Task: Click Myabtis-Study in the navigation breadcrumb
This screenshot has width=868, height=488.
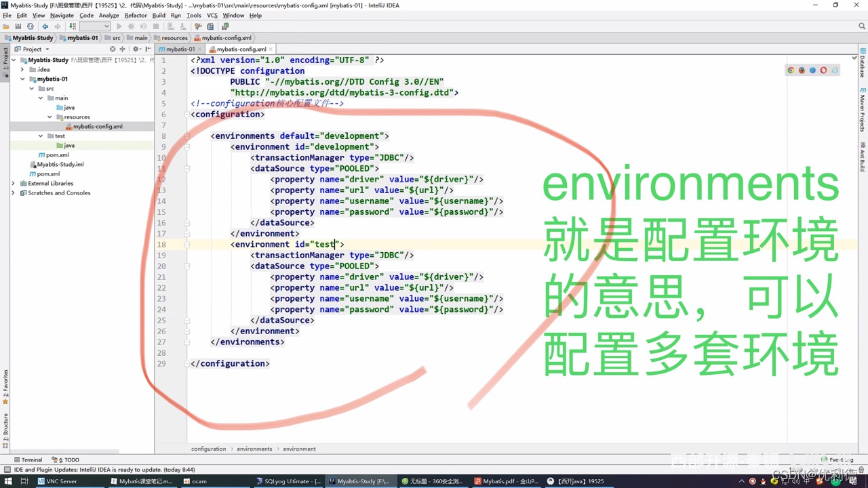Action: click(x=28, y=38)
